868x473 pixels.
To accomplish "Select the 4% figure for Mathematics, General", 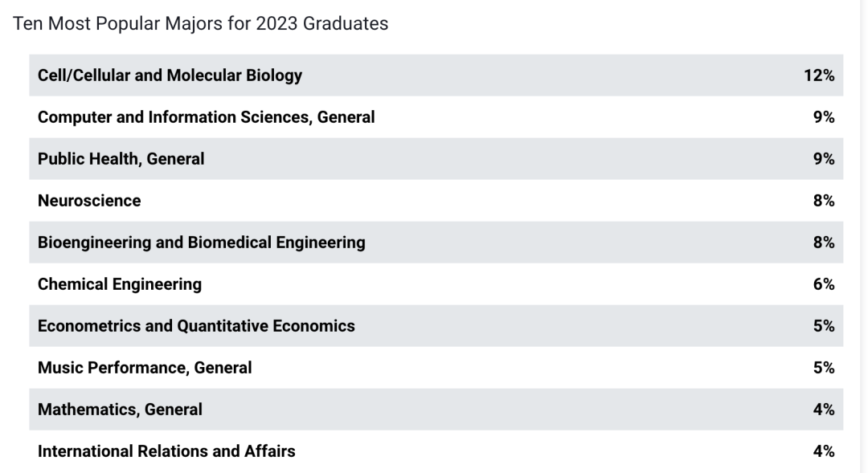I will tap(824, 410).
